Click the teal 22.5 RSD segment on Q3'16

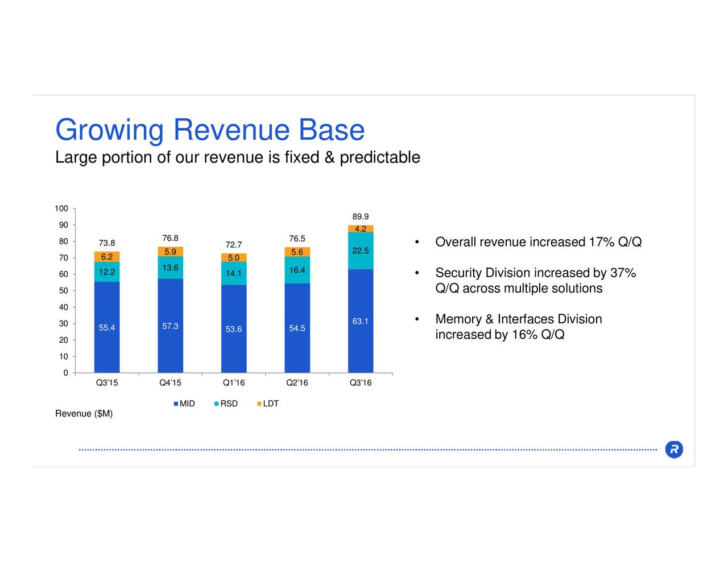click(360, 251)
